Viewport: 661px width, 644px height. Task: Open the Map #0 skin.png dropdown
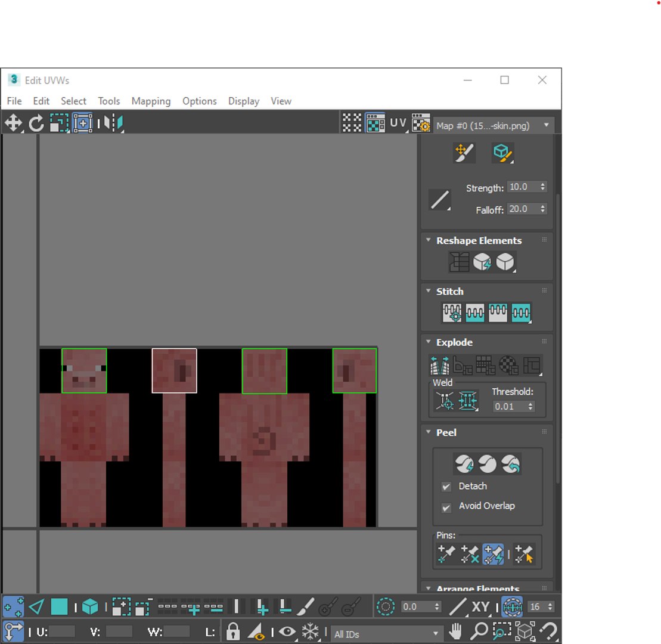click(494, 125)
